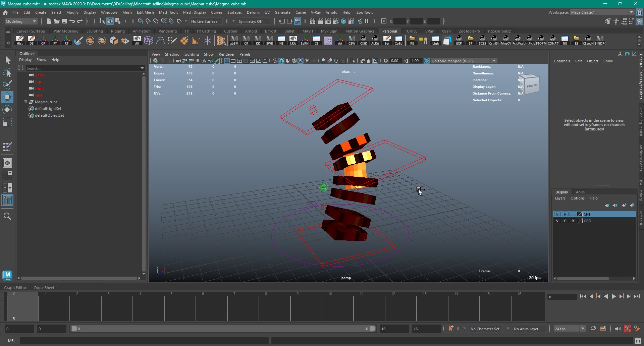Image resolution: width=644 pixels, height=346 pixels.
Task: Click the Ligh shelf icon
Action: coord(435,40)
